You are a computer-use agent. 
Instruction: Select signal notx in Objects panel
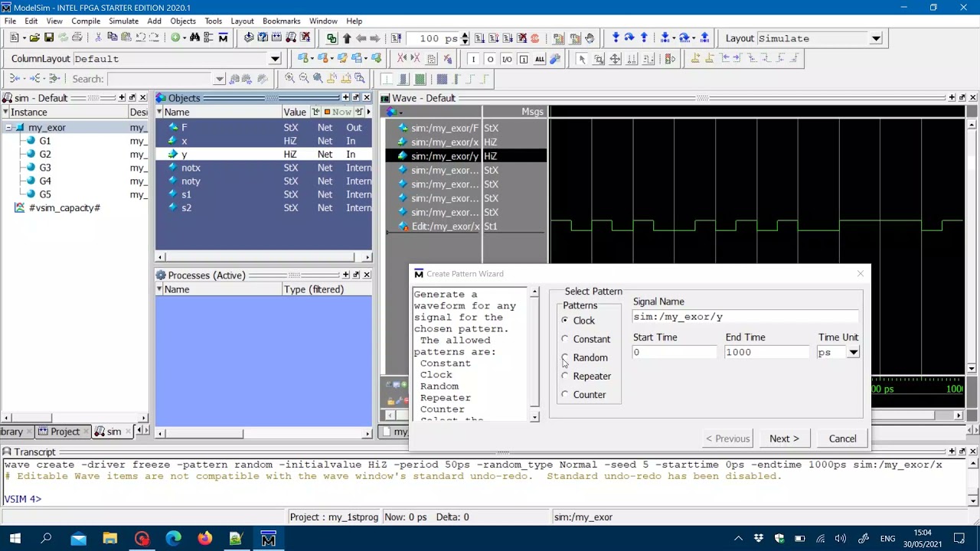tap(263, 168)
